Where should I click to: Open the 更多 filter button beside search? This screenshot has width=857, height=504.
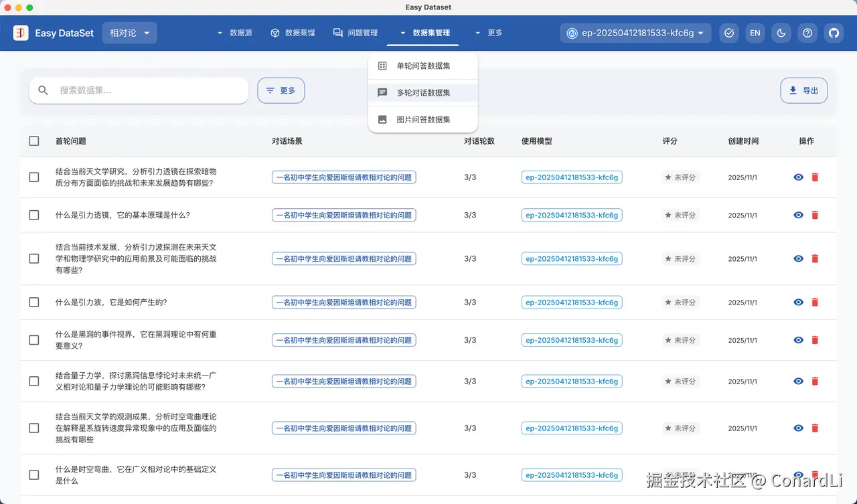point(281,90)
